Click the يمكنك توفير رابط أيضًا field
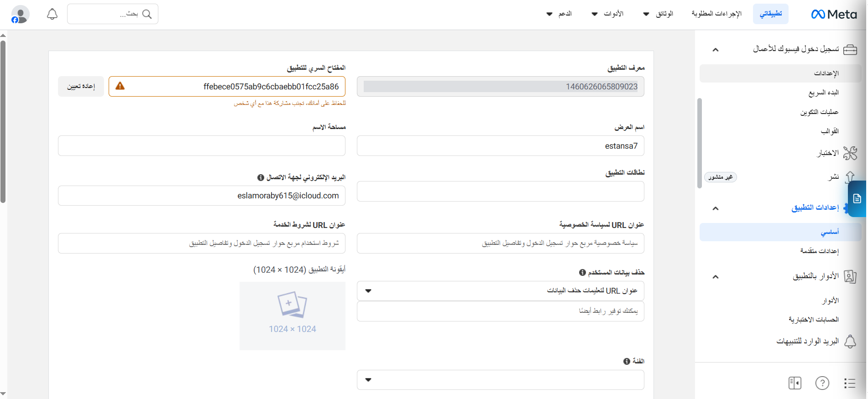This screenshot has height=399, width=868. [x=500, y=311]
